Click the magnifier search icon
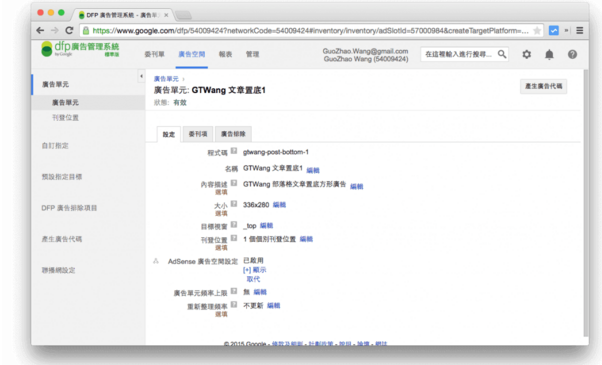This screenshot has width=602, height=365. pyautogui.click(x=502, y=54)
